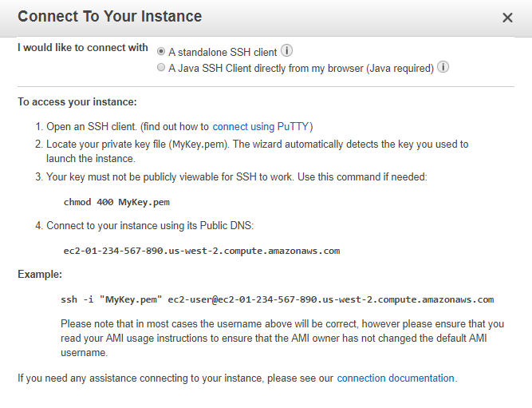This screenshot has height=408, width=532.
Task: Click the chmod 400 MyKey.pem command text
Action: pyautogui.click(x=116, y=202)
